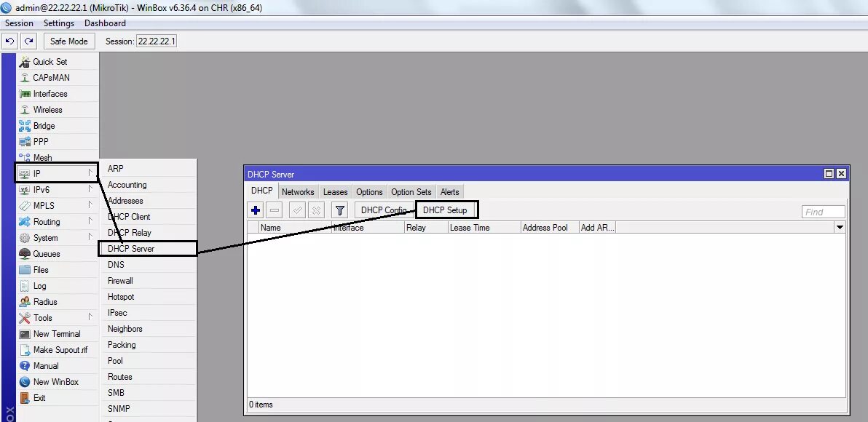Select DHCP Client from IP submenu

[x=129, y=217]
